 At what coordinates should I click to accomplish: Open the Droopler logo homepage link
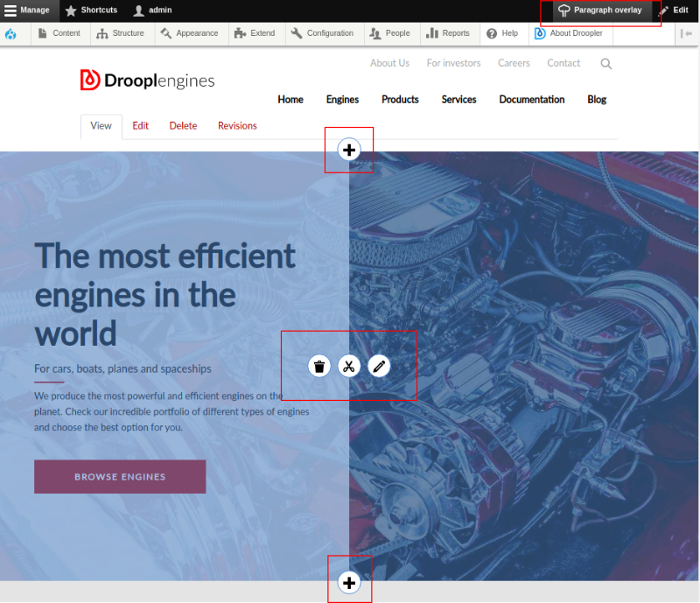147,80
